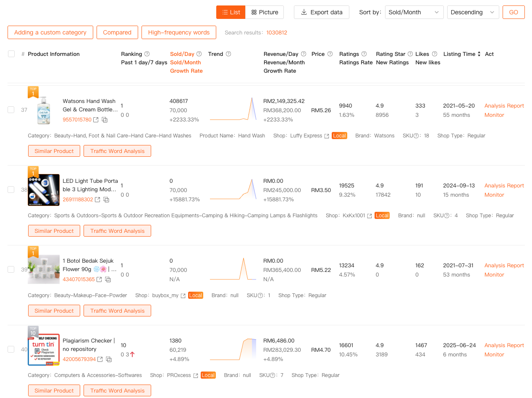Sort by Listing Time column arrows
Viewport: 532px width, 398px height.
point(479,54)
